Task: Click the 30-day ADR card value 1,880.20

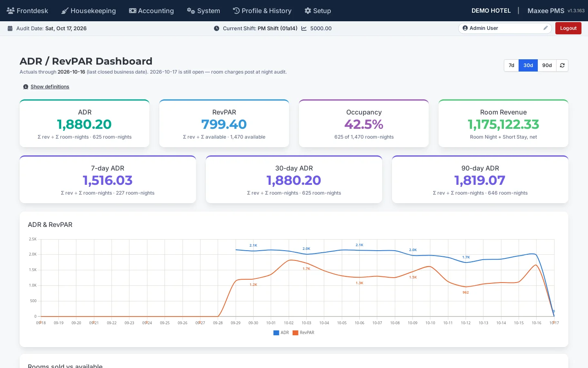Action: click(x=294, y=180)
